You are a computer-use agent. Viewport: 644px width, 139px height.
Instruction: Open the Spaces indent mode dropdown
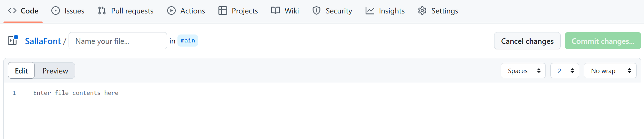pos(523,71)
